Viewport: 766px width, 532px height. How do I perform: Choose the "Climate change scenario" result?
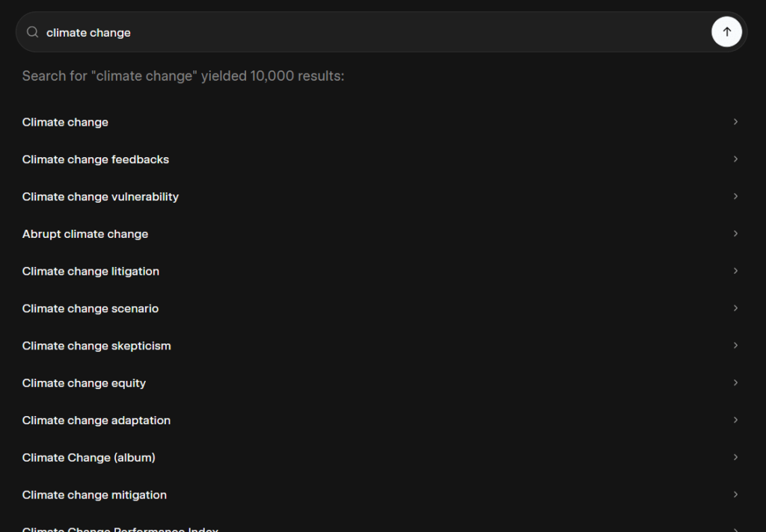click(91, 308)
